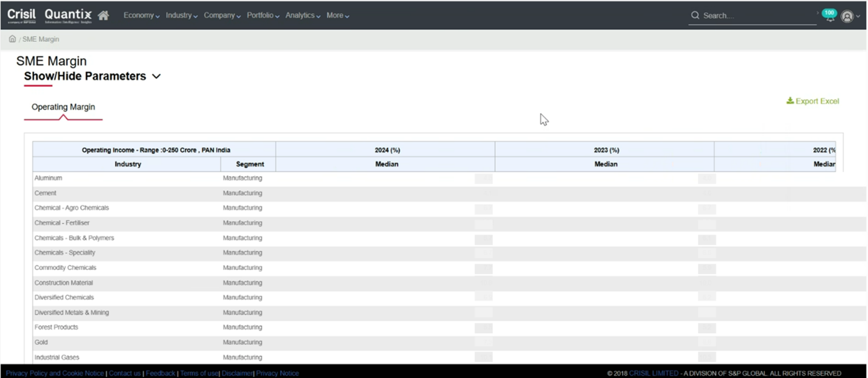
Task: Click the Feedback link in the footer
Action: tap(160, 373)
